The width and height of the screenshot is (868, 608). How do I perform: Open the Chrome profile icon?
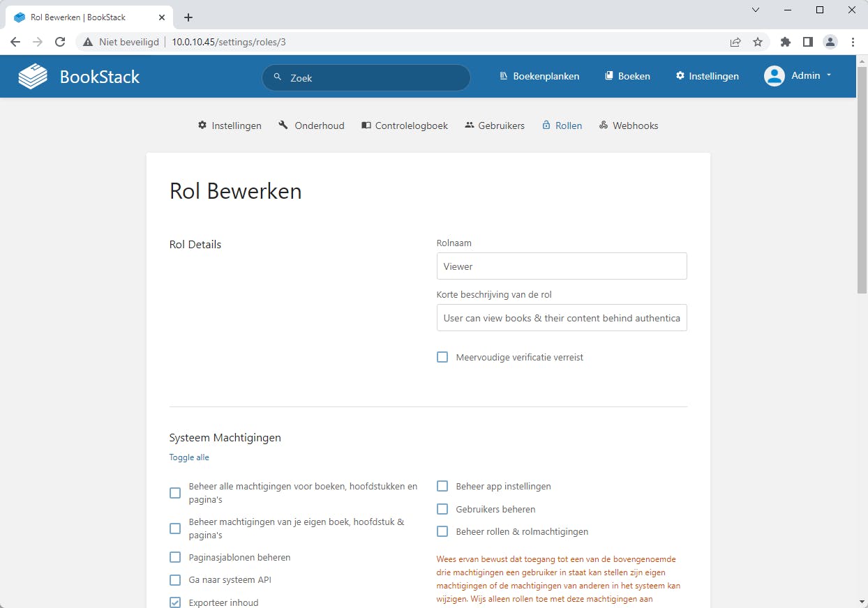click(x=830, y=42)
